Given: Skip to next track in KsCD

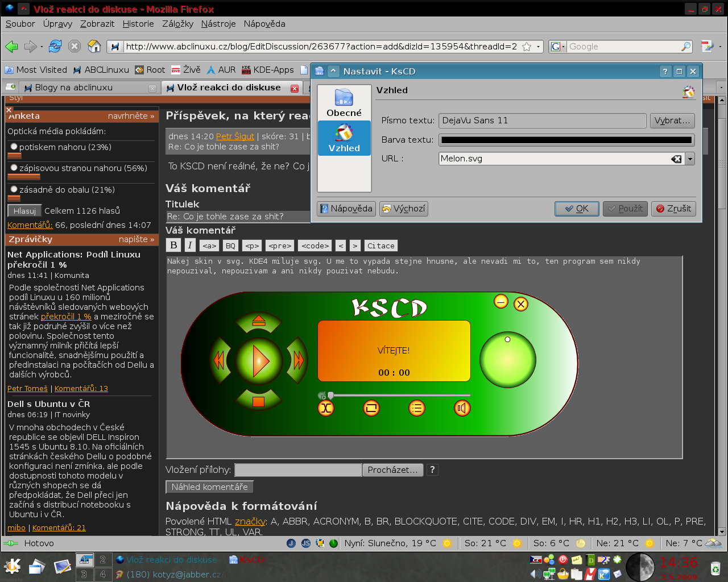Looking at the screenshot, I should 297,360.
